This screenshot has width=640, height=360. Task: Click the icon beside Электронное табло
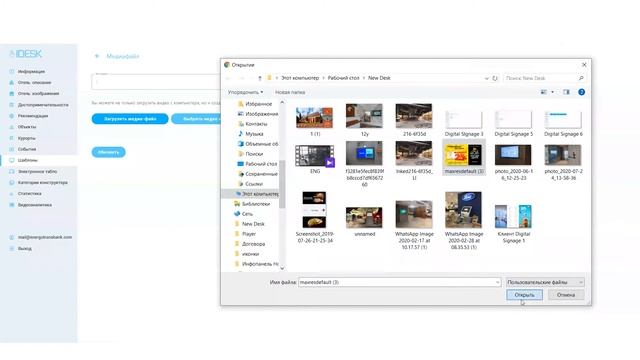point(11,172)
